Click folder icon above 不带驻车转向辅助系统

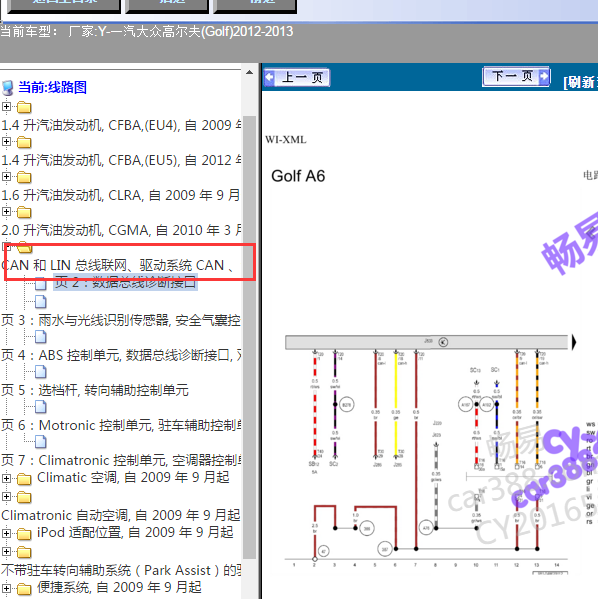click(x=24, y=552)
